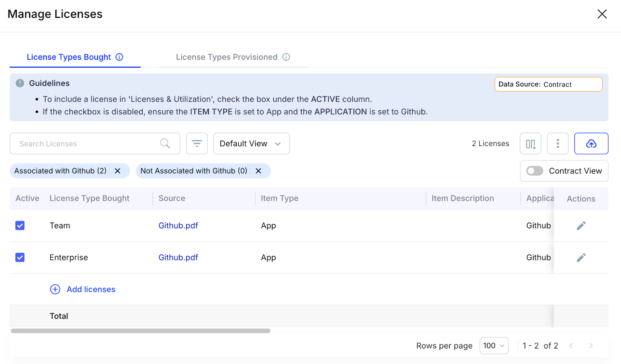Click the Item Type column header
This screenshot has width=621, height=364.
click(279, 198)
